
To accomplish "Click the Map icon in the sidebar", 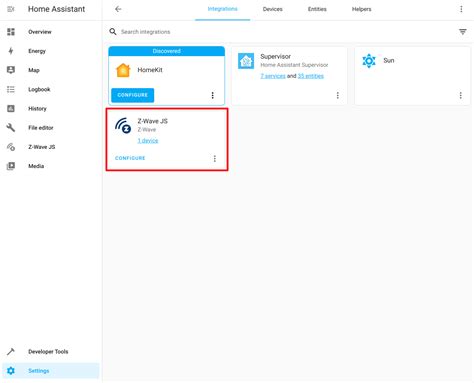I will click(11, 70).
